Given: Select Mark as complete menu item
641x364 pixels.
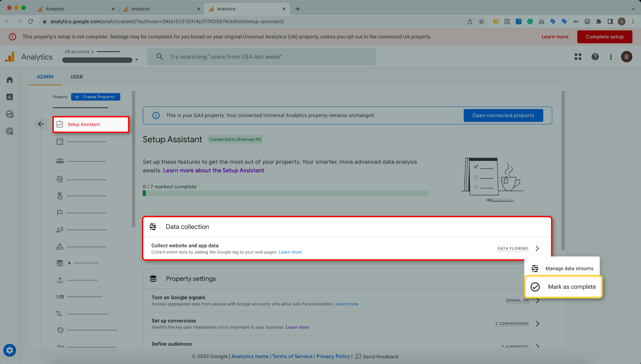Looking at the screenshot, I should click(x=563, y=287).
